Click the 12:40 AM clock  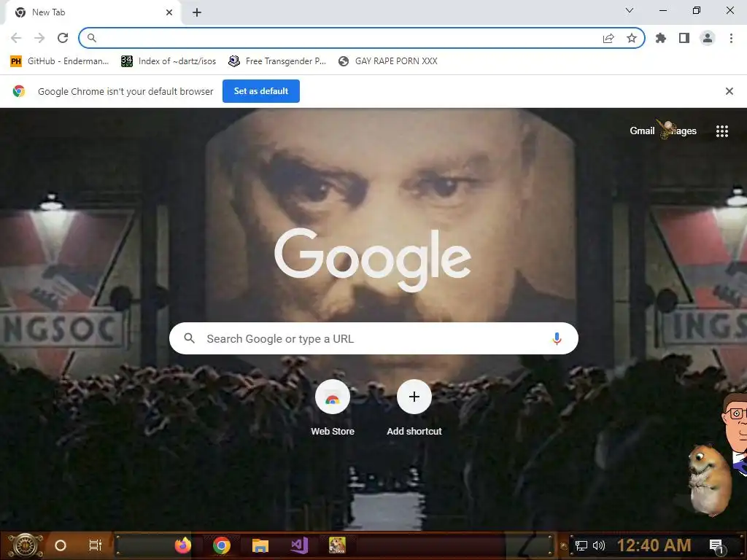[x=654, y=545]
